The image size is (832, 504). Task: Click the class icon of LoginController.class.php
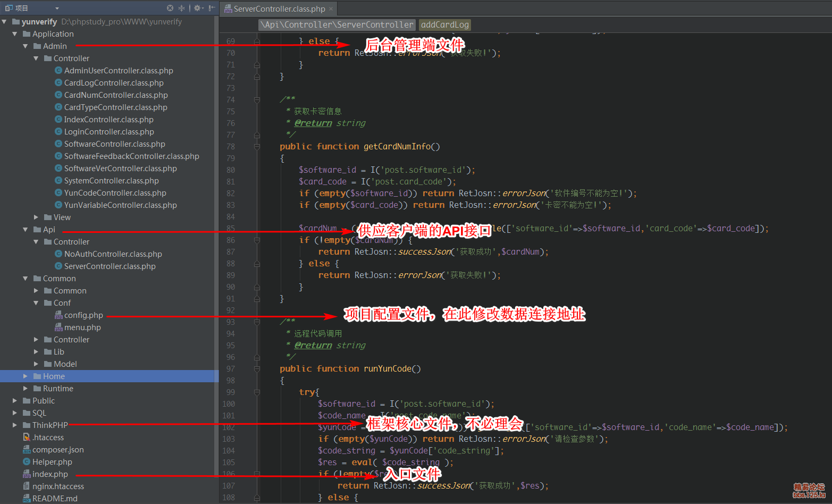[58, 132]
